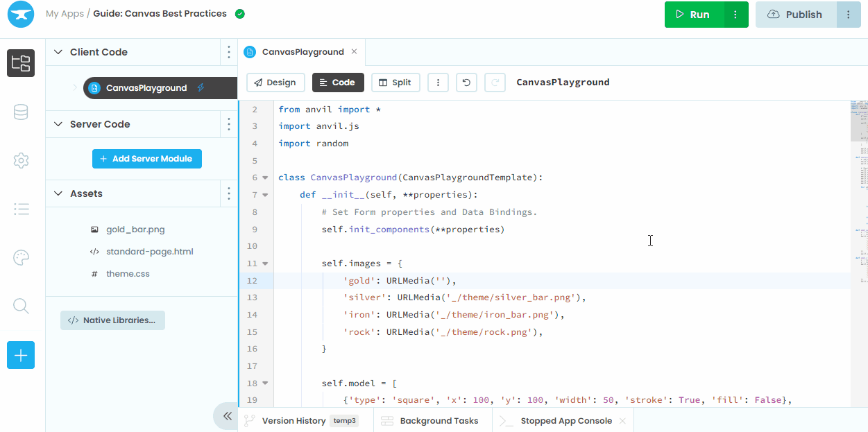Select gold_bar.png in Assets

135,230
